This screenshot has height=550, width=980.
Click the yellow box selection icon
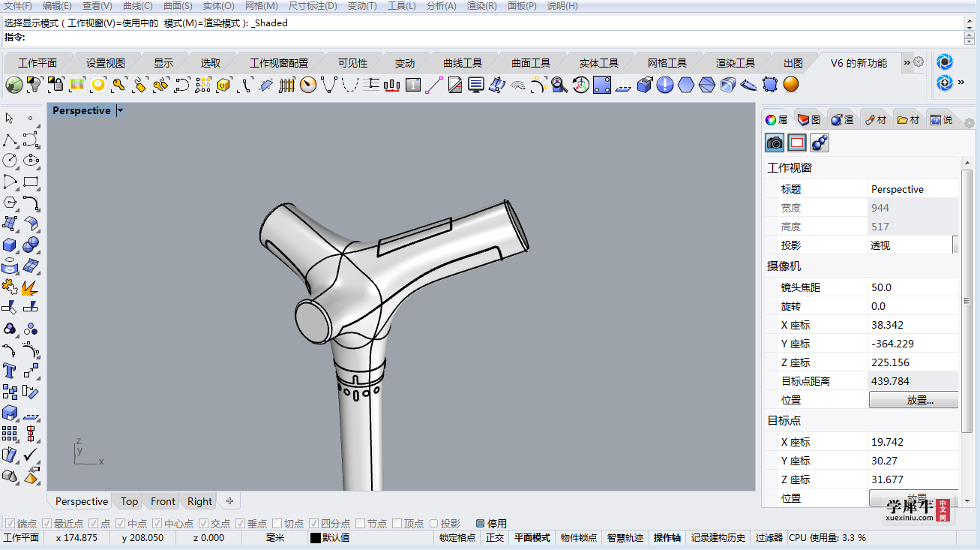(224, 85)
